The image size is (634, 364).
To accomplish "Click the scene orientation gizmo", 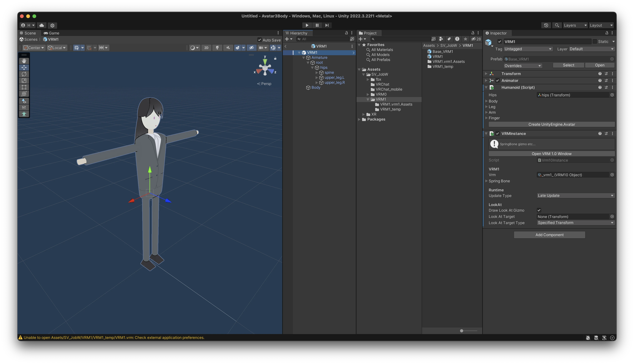I will tap(265, 68).
